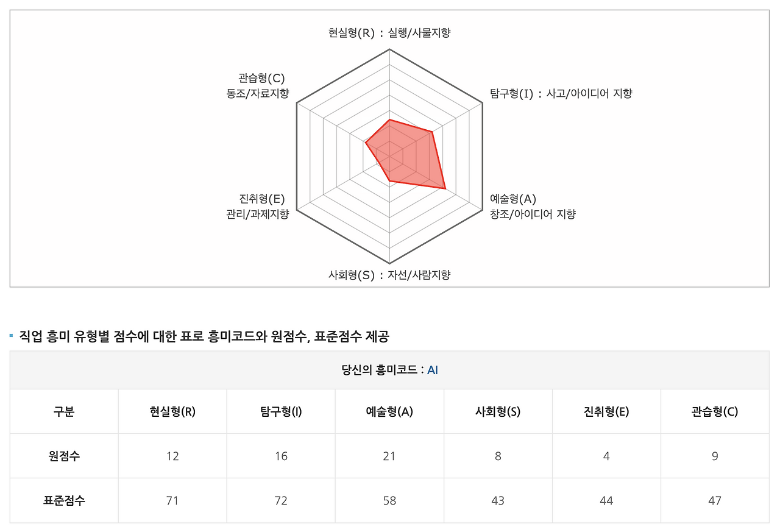The width and height of the screenshot is (780, 532).
Task: Click the 탐구형 standard score 72 cell
Action: tap(281, 500)
